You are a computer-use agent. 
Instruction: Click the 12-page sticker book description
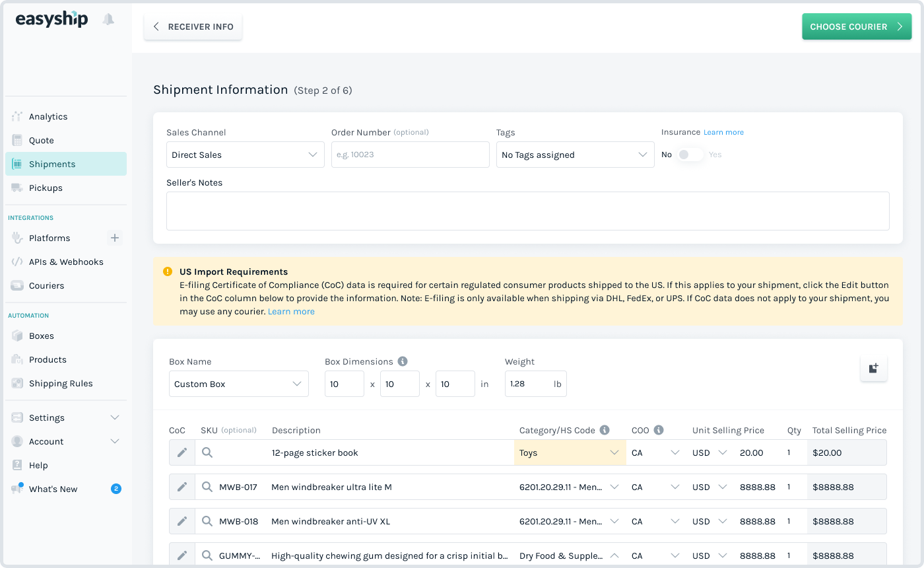pyautogui.click(x=315, y=452)
